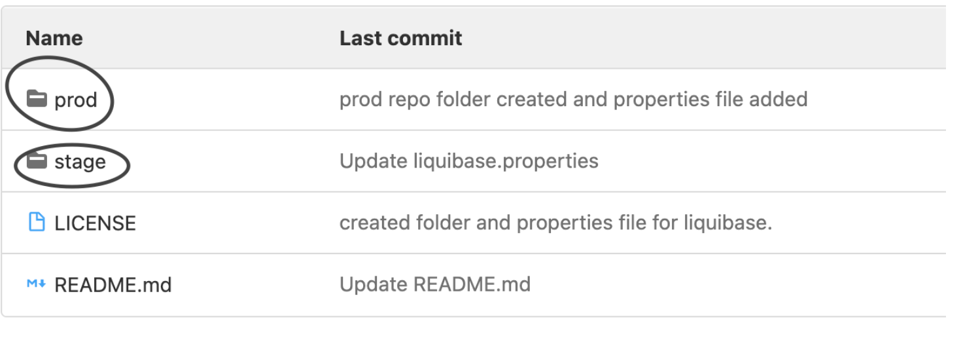Select the stage table row
980x338 pixels.
[474, 161]
